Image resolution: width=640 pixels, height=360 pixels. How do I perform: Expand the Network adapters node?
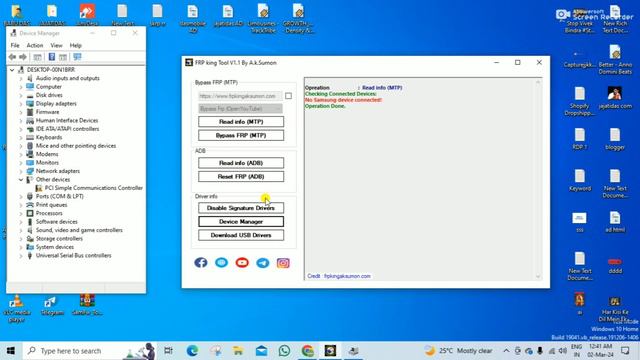pos(21,171)
